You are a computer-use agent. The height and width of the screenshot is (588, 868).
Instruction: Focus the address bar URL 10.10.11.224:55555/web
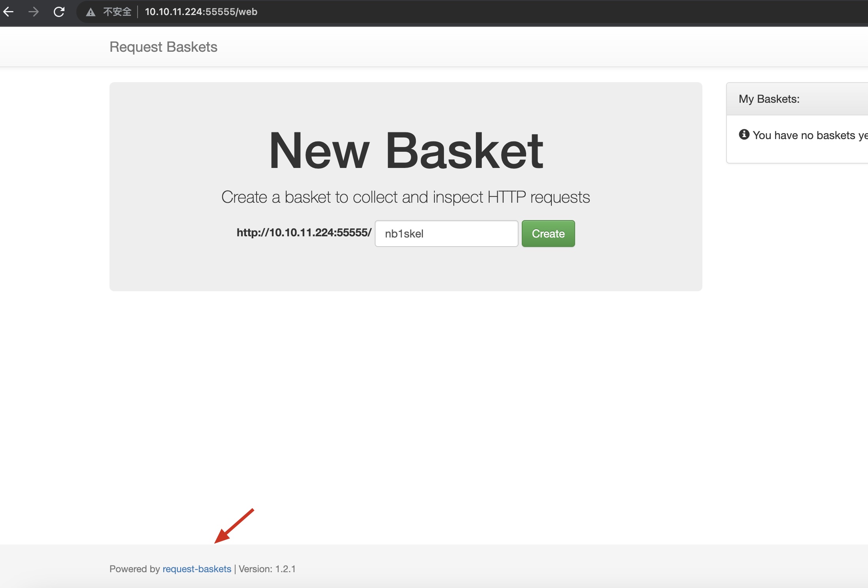(x=201, y=12)
